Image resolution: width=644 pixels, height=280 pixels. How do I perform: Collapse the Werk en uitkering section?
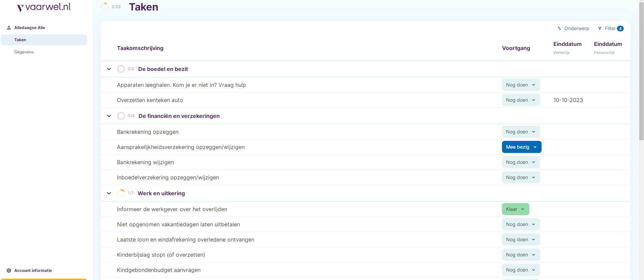tap(109, 193)
